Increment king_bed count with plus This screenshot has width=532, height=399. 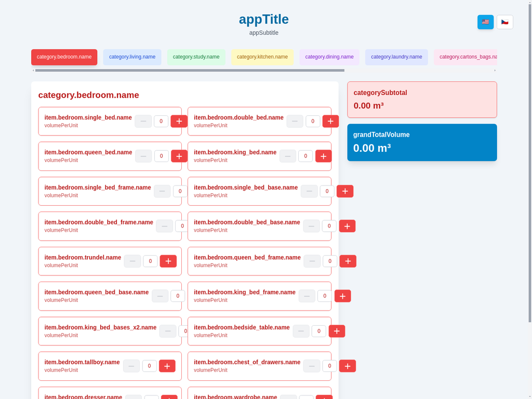pyautogui.click(x=323, y=156)
